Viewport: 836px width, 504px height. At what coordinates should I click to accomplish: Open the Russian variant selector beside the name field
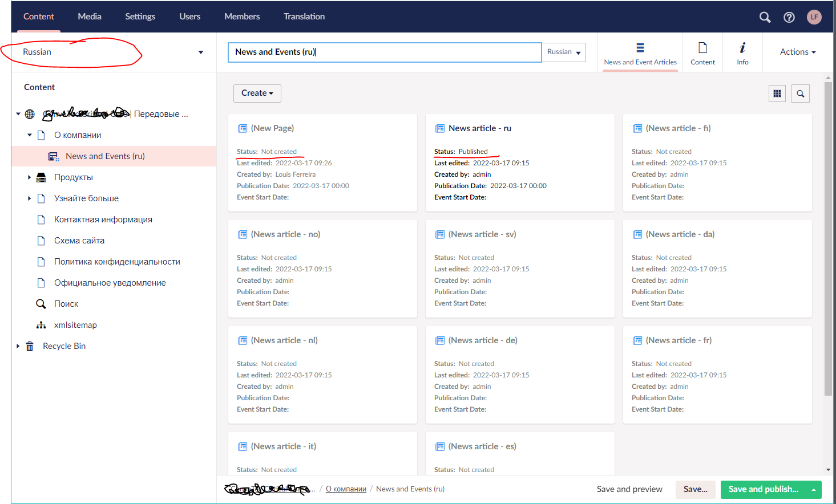(x=564, y=52)
